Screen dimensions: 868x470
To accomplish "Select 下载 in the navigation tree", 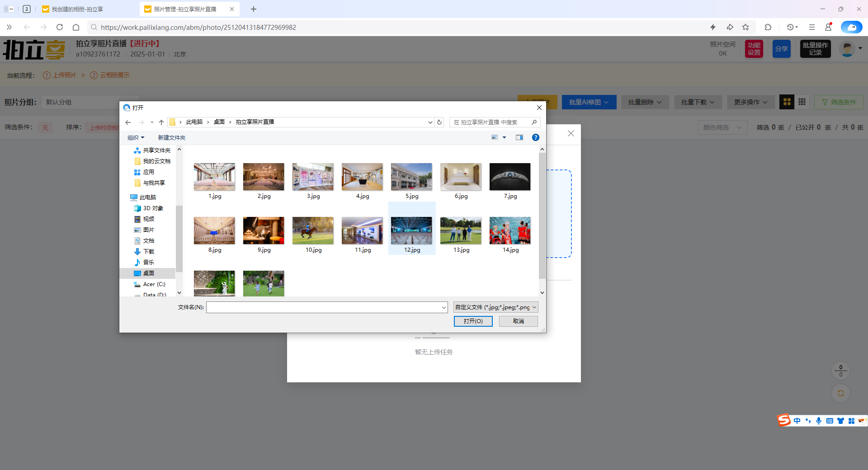I will 148,252.
